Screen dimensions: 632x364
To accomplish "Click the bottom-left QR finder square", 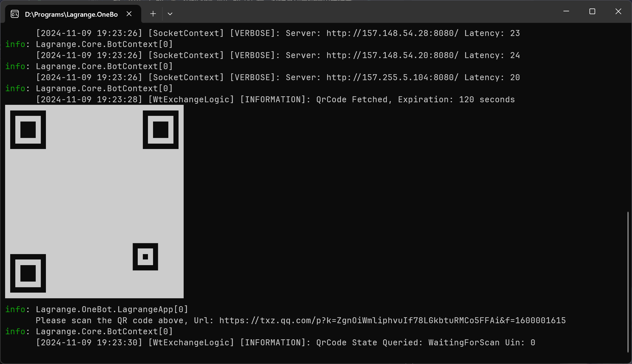I will click(28, 273).
